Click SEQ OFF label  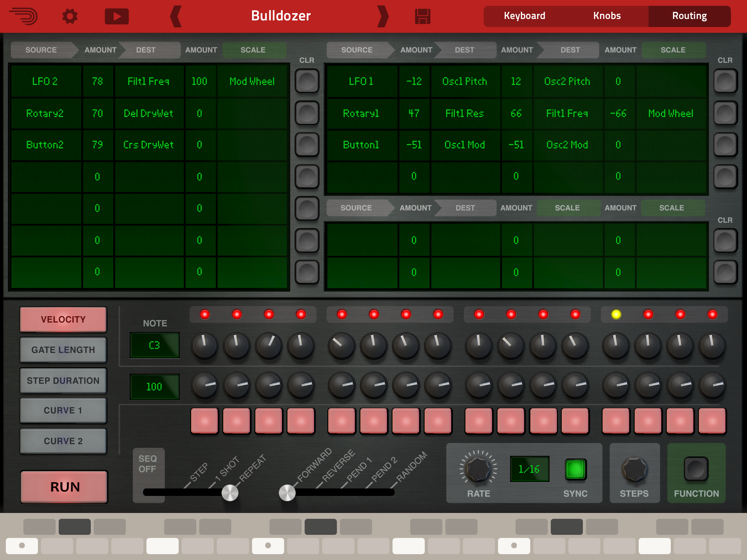click(x=148, y=464)
